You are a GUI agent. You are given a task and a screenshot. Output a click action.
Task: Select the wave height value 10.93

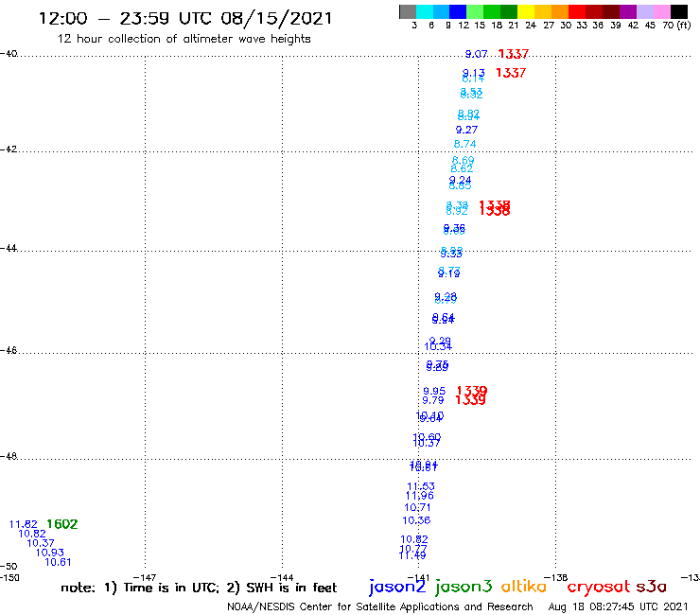click(x=49, y=553)
